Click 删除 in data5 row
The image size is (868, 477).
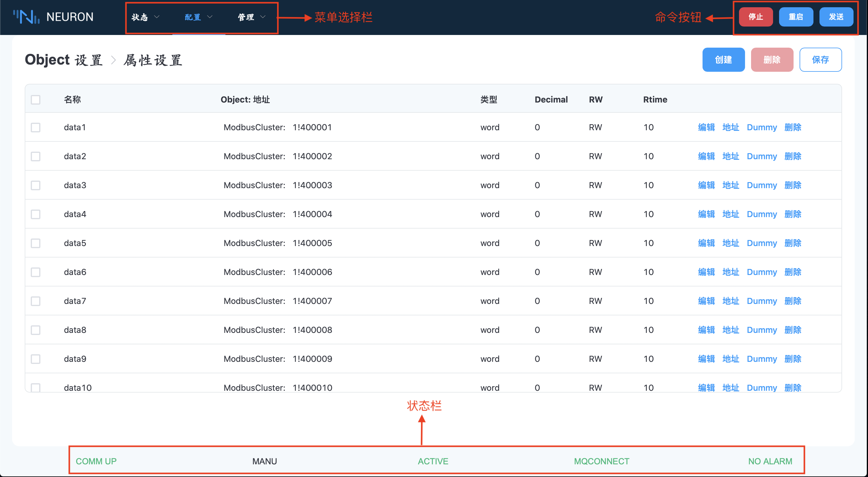(x=793, y=243)
